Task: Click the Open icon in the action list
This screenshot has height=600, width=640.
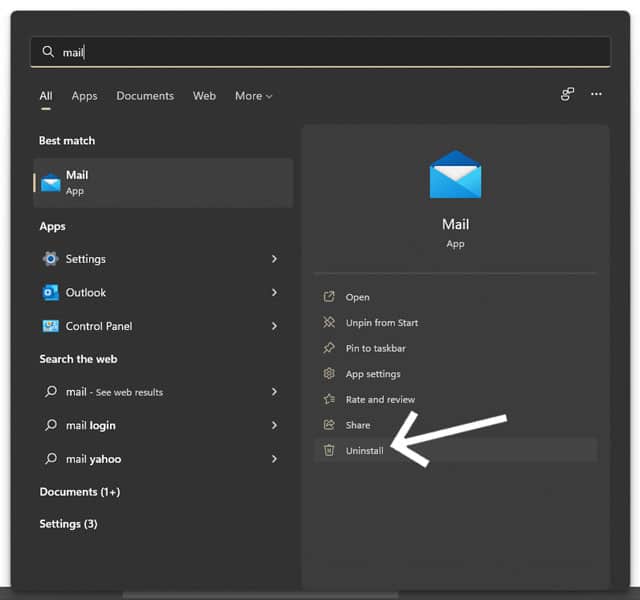Action: pos(329,297)
